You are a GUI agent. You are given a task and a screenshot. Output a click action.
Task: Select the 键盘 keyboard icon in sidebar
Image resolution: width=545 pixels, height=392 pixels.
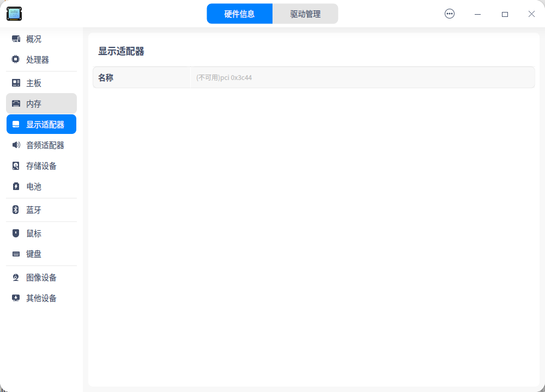tap(15, 254)
